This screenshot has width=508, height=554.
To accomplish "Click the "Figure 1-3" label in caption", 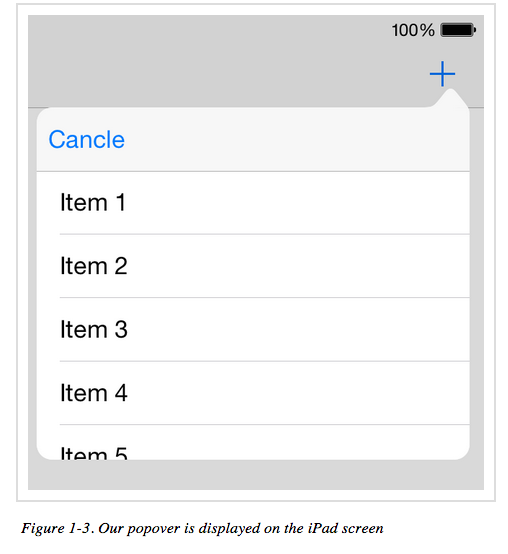I will click(x=58, y=529).
